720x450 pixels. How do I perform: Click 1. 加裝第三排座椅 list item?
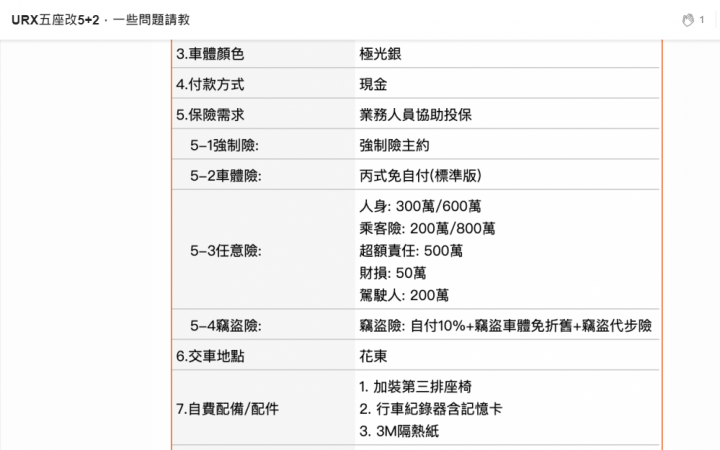415,387
